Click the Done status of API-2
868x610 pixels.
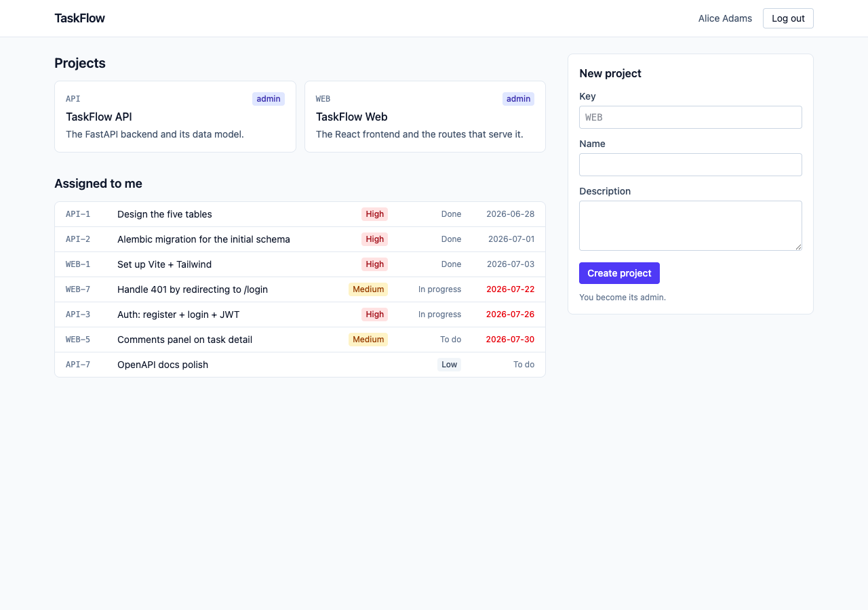451,239
